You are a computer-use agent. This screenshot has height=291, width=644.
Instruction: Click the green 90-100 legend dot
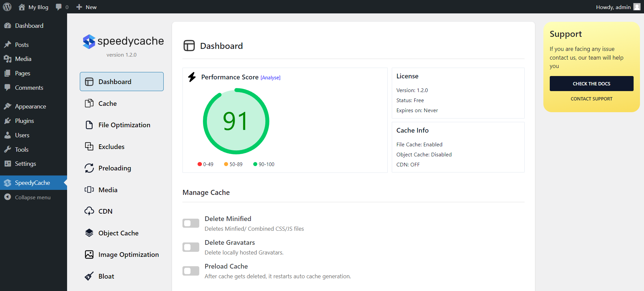(x=255, y=164)
